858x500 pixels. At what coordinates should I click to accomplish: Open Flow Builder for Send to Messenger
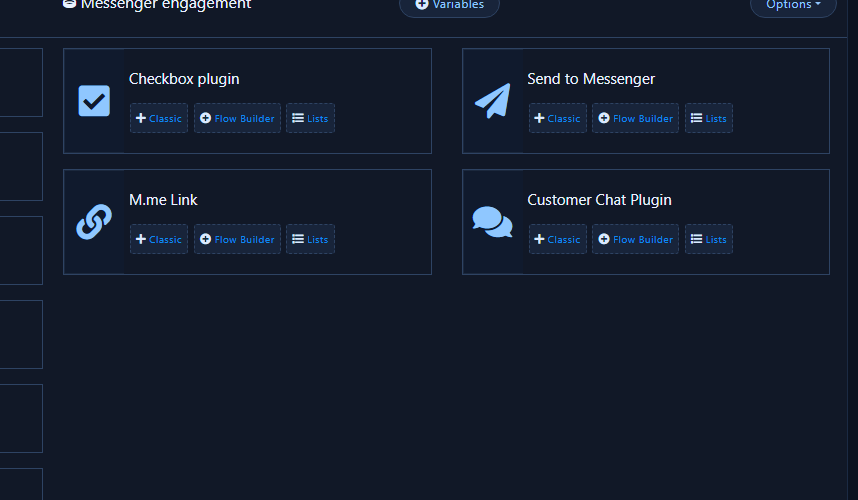pos(635,118)
